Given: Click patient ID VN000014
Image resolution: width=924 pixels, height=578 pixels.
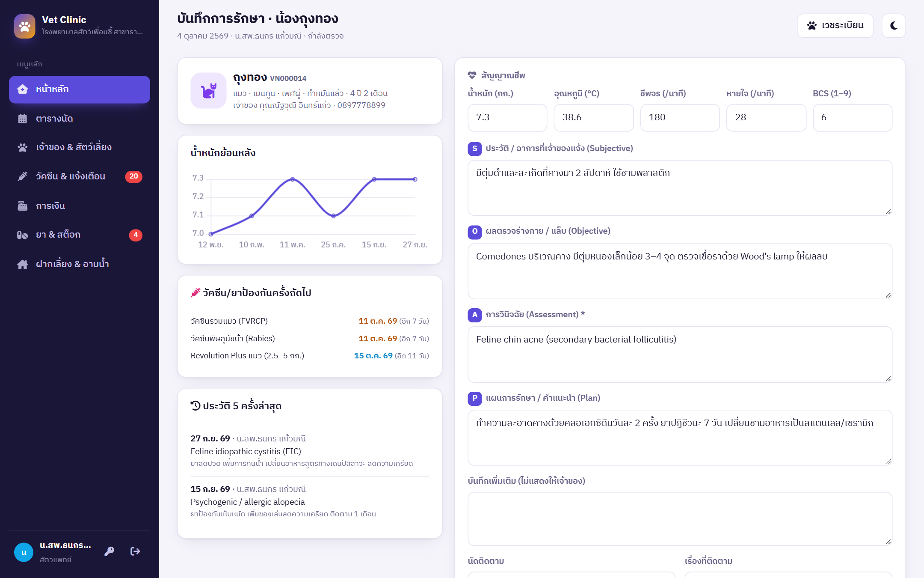Looking at the screenshot, I should point(288,78).
